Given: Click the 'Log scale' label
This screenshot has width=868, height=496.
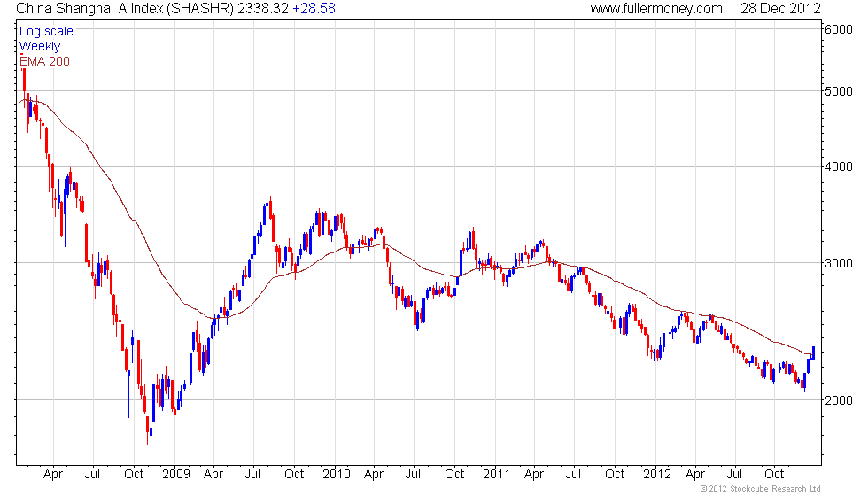Looking at the screenshot, I should (x=46, y=31).
